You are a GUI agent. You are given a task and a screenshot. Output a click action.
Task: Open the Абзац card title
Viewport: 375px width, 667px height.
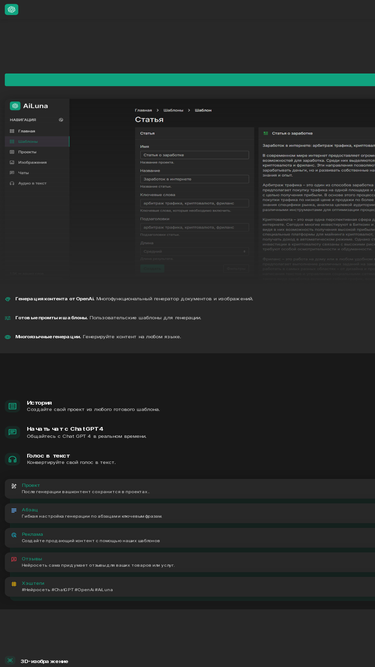tap(30, 510)
